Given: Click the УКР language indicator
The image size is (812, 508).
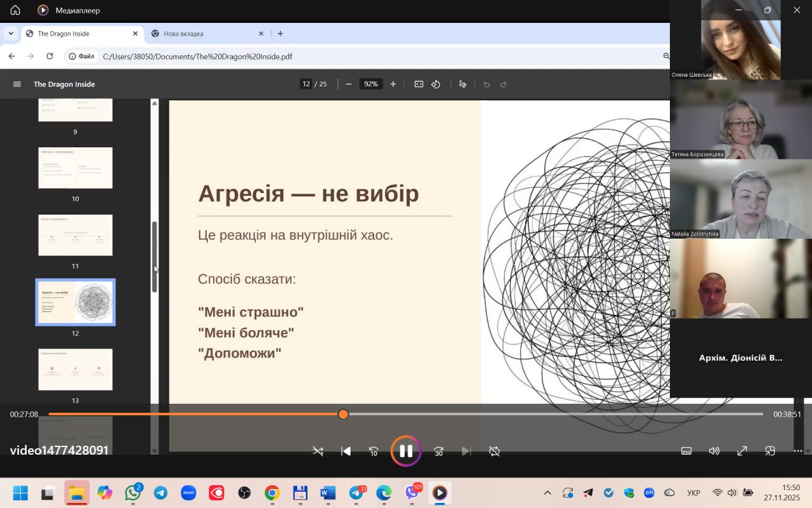Looking at the screenshot, I should (693, 493).
